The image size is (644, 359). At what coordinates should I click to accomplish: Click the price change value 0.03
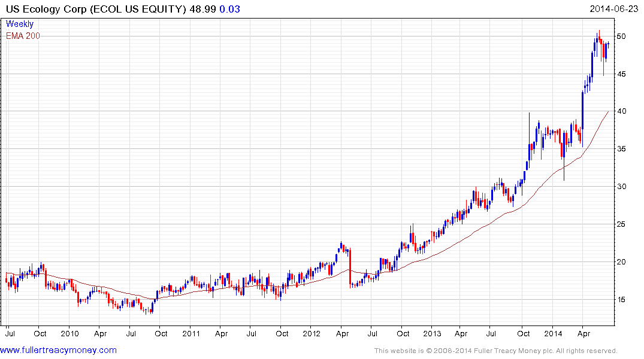[x=229, y=9]
